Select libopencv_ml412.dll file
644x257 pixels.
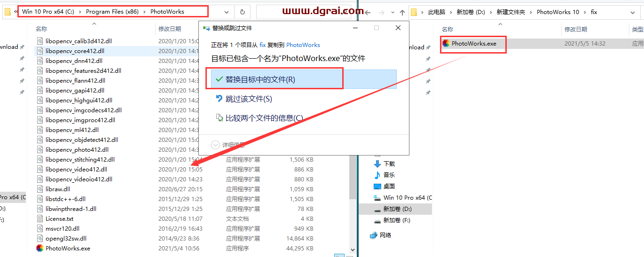pos(72,130)
